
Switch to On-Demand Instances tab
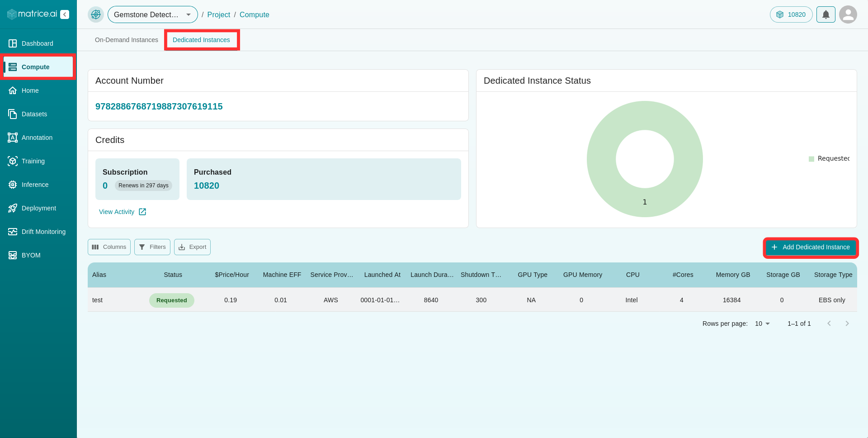(127, 40)
